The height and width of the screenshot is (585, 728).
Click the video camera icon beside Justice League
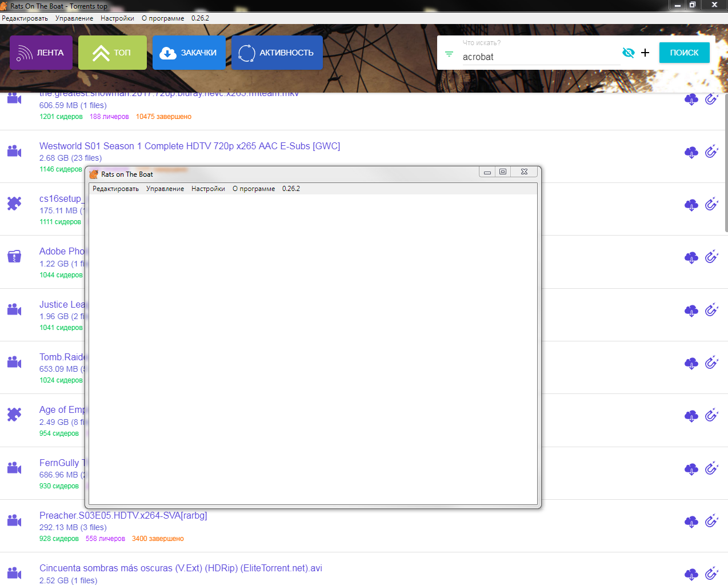click(14, 310)
